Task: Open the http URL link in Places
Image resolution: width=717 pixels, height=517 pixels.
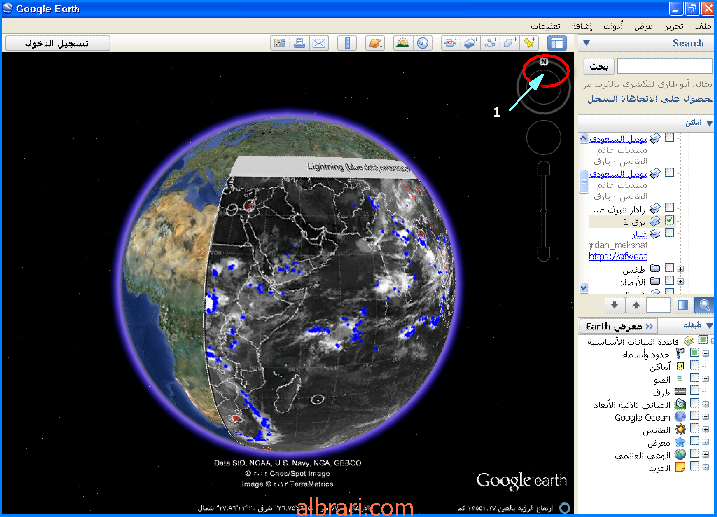Action: [618, 256]
